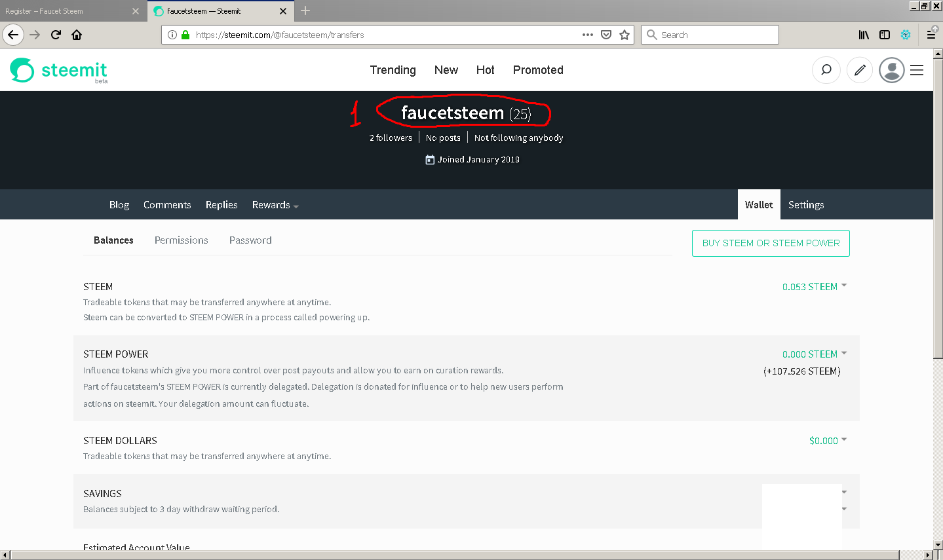The image size is (943, 560).
Task: Open the Library bookmarks icon
Action: pos(864,35)
